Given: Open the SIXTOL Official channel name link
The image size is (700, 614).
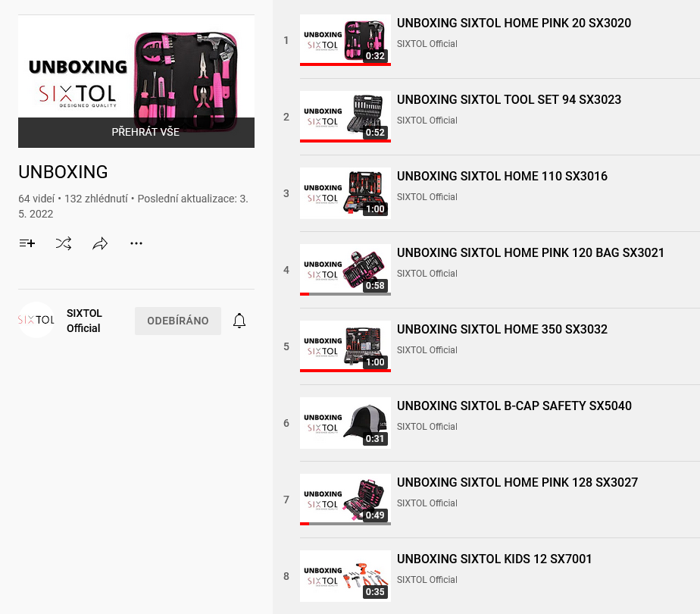Looking at the screenshot, I should pos(84,321).
